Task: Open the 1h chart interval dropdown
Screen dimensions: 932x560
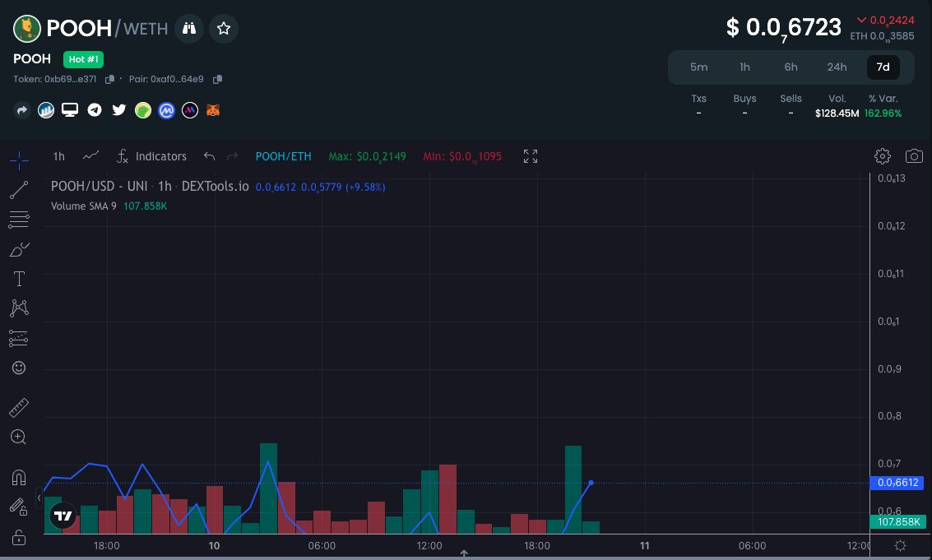Action: click(59, 156)
